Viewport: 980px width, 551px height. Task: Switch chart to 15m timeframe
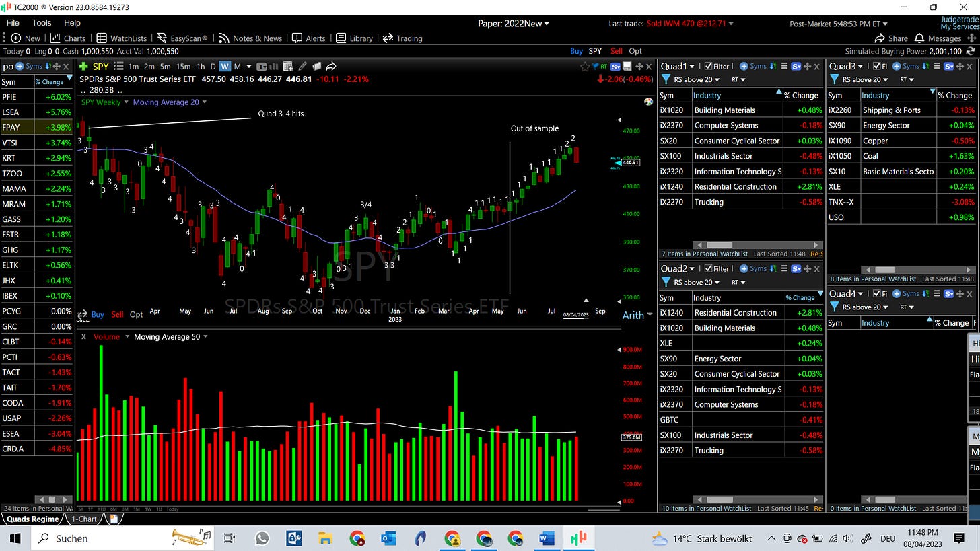coord(183,66)
